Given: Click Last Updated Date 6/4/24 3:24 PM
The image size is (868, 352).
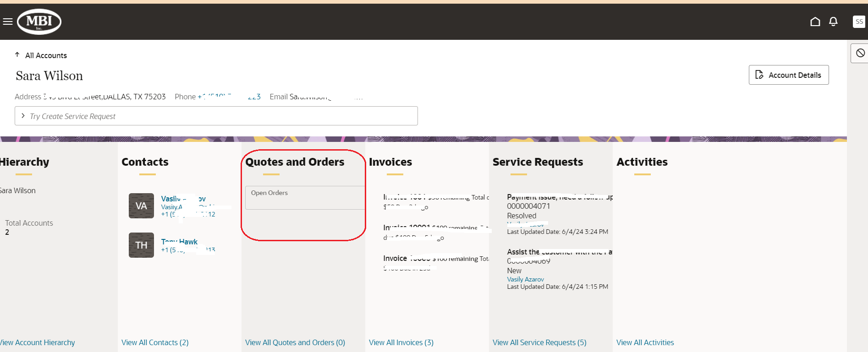Looking at the screenshot, I should pos(557,232).
